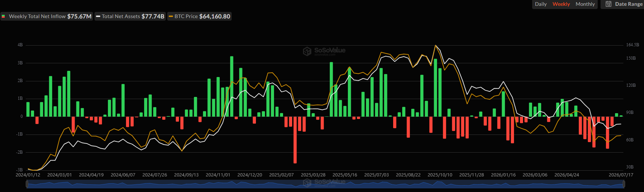Click the 2025/05/16 x-axis date label

[x=345, y=175]
